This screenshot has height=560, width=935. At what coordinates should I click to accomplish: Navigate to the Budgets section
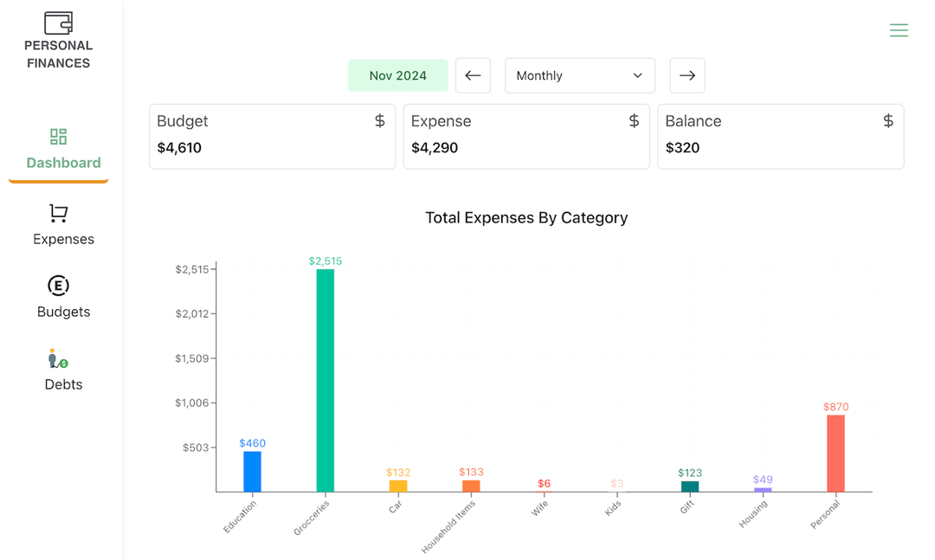coord(63,312)
